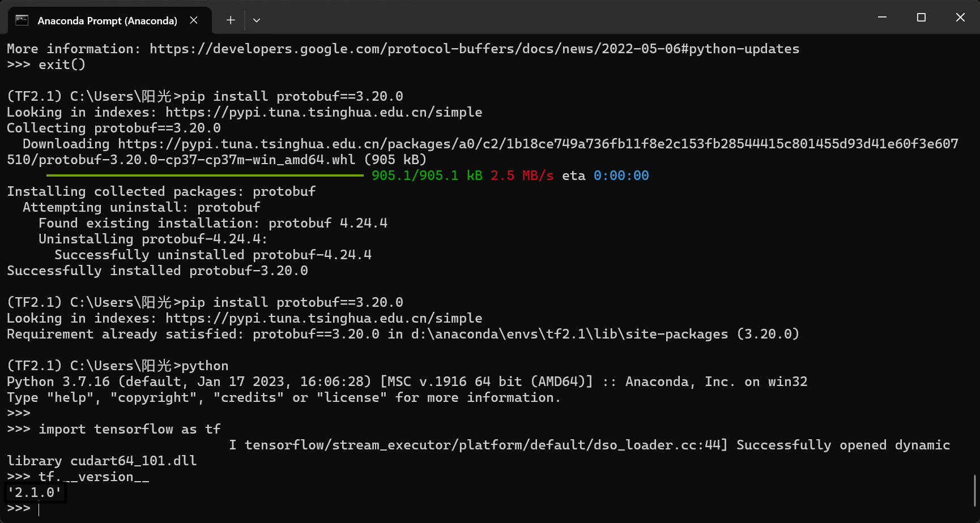Close the Anaconda Prompt tab
This screenshot has height=523, width=980.
[193, 20]
